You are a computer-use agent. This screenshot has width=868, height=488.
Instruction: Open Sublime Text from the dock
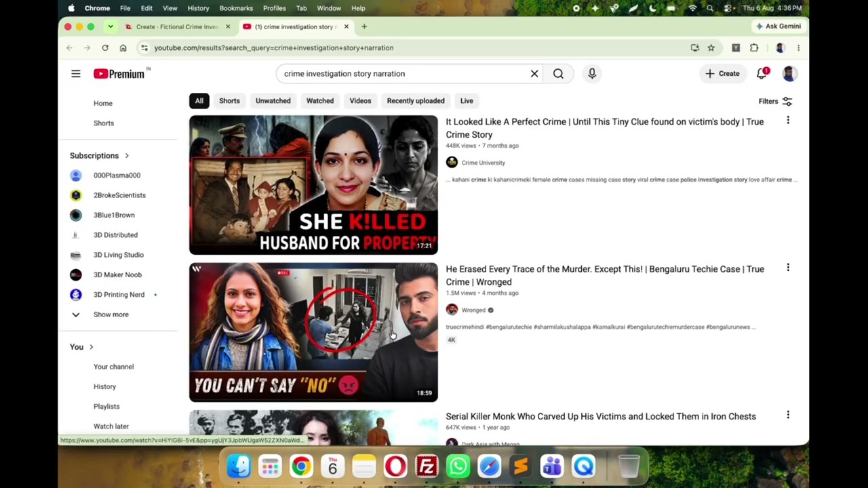[x=521, y=466]
